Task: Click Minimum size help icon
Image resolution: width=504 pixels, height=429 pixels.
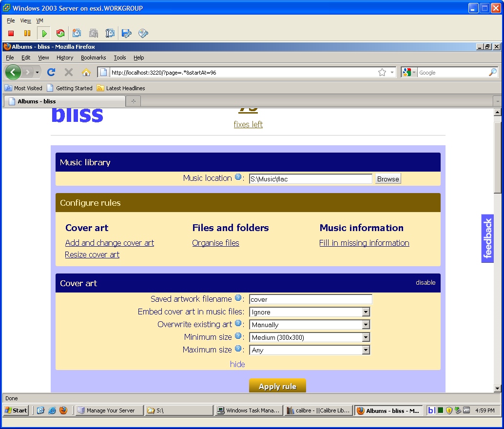Action: (238, 336)
